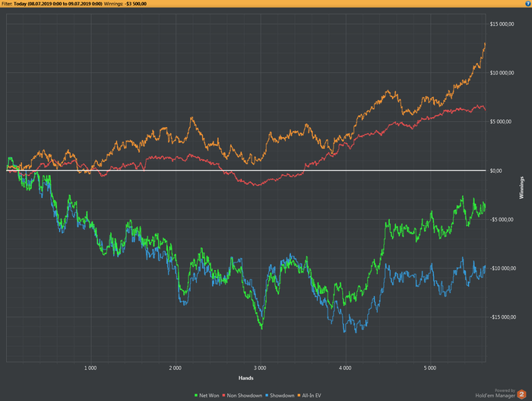Viewport: 532px width, 401px height.
Task: Click the -$10 000,00 y-axis label
Action: click(x=502, y=268)
